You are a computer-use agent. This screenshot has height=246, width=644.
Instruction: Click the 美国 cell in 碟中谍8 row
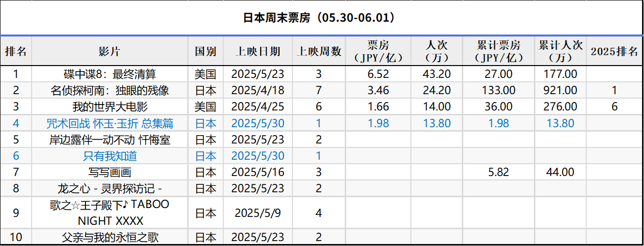(205, 74)
